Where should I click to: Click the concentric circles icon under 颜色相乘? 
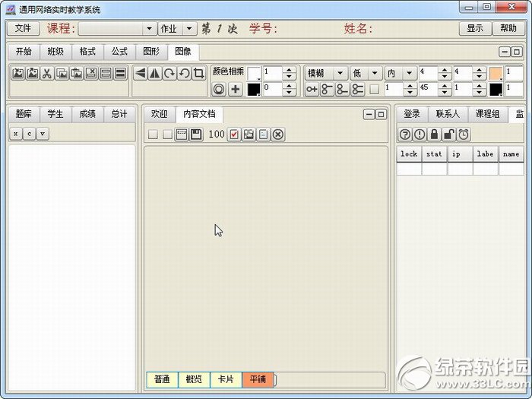[x=219, y=89]
